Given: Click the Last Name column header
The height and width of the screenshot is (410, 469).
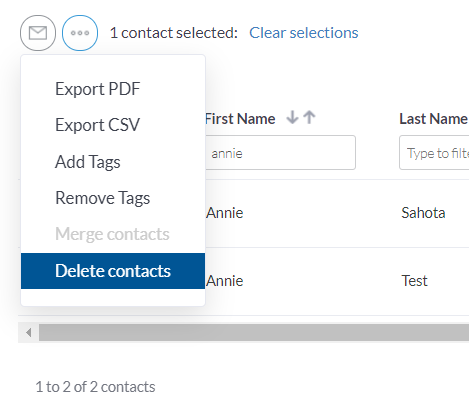Looking at the screenshot, I should [x=433, y=119].
